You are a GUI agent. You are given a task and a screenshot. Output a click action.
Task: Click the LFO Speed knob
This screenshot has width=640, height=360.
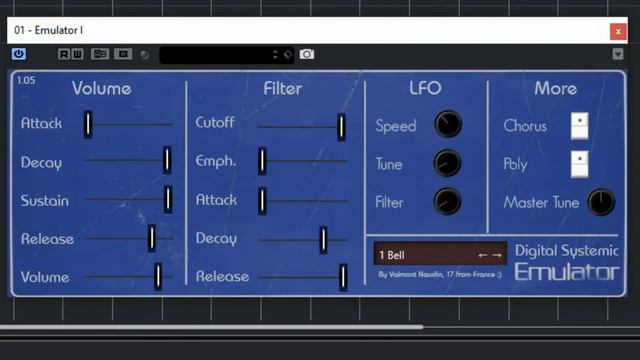click(x=448, y=124)
